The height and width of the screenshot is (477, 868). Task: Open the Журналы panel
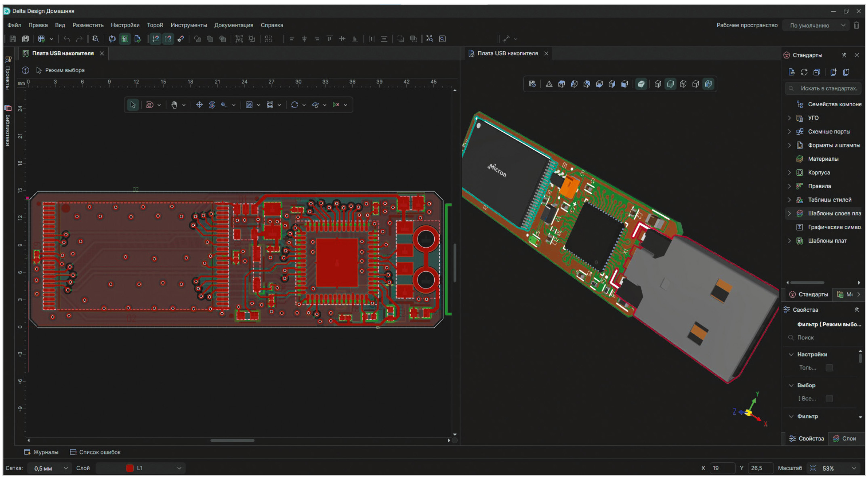(x=41, y=452)
